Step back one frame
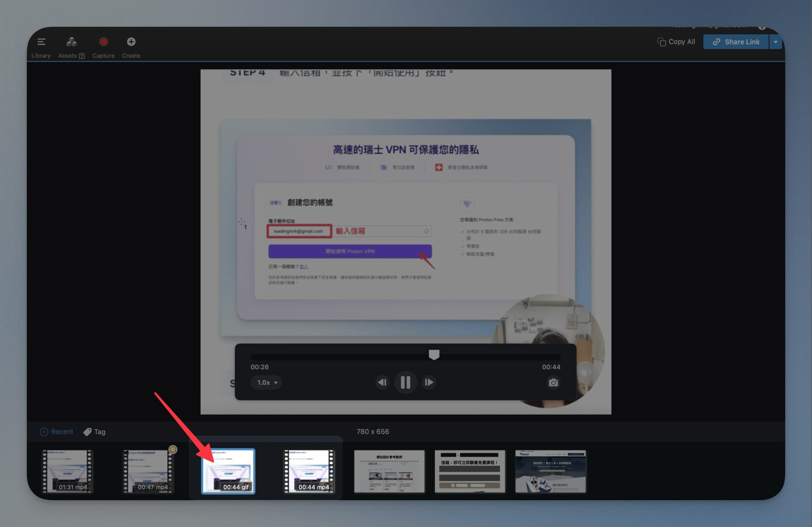Image resolution: width=812 pixels, height=527 pixels. click(382, 382)
